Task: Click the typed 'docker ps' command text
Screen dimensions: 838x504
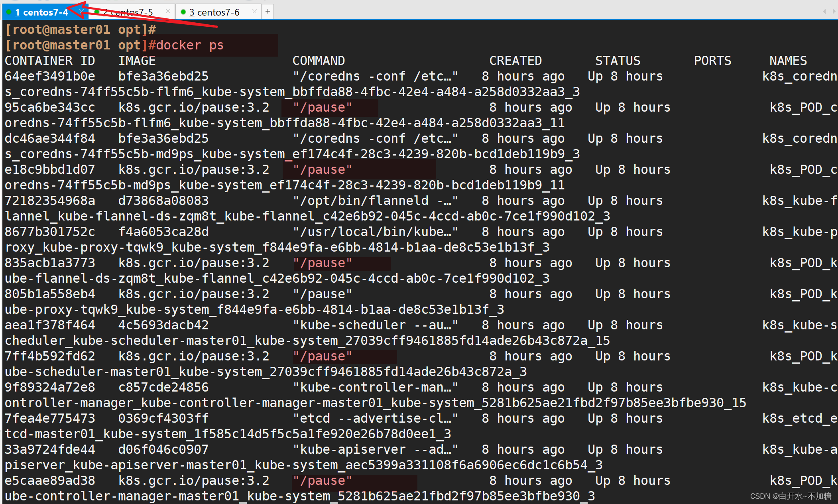Action: tap(189, 45)
